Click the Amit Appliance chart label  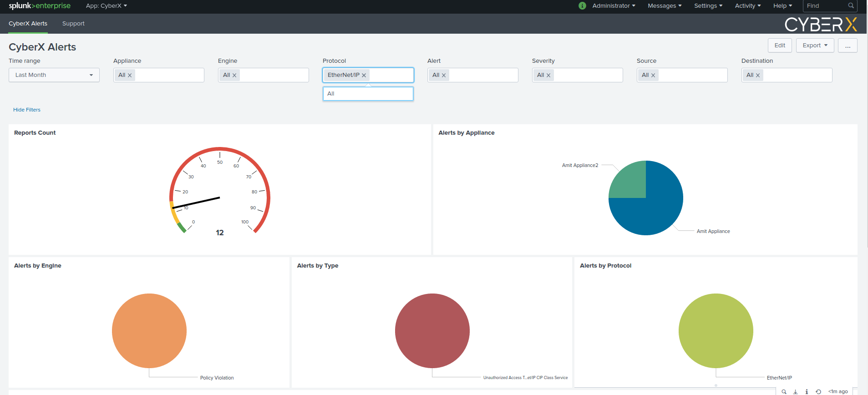pyautogui.click(x=713, y=231)
